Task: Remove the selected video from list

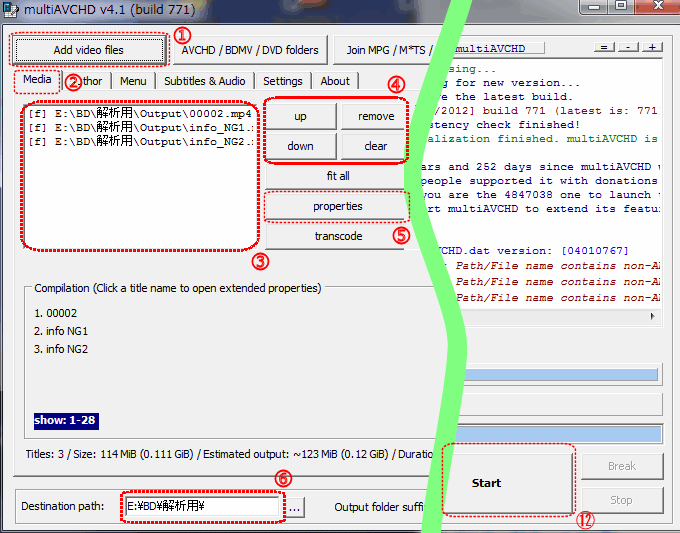Action: pyautogui.click(x=375, y=117)
